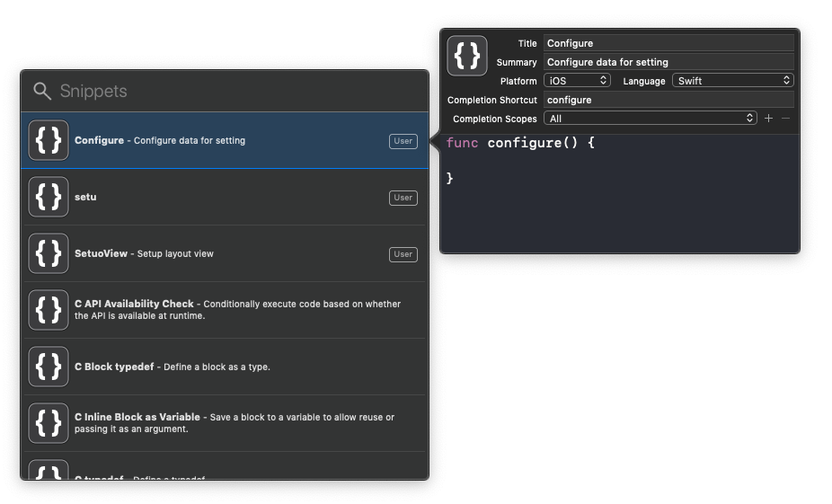Screen dimensions: 832x504
Task: Remove completion scope with minus button
Action: (786, 119)
